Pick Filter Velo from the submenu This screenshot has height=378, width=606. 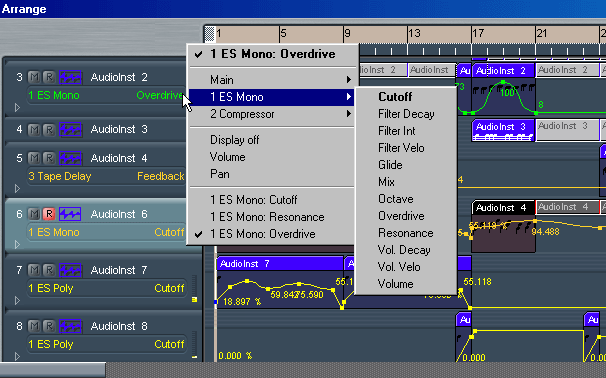(x=405, y=148)
